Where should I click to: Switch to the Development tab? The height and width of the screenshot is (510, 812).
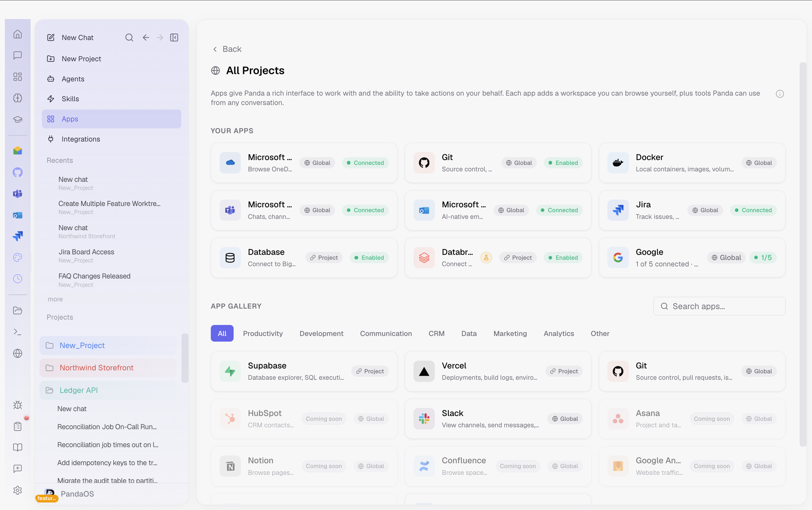coord(321,334)
